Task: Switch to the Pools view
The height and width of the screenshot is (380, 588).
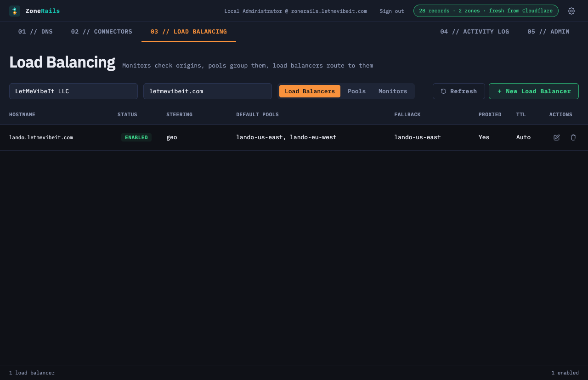Action: (x=357, y=91)
